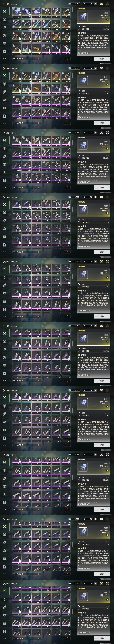Viewport: 114px width, 644px height.
Task: Expand the topmost 物品品质 sort dropdown
Action: 24,59
